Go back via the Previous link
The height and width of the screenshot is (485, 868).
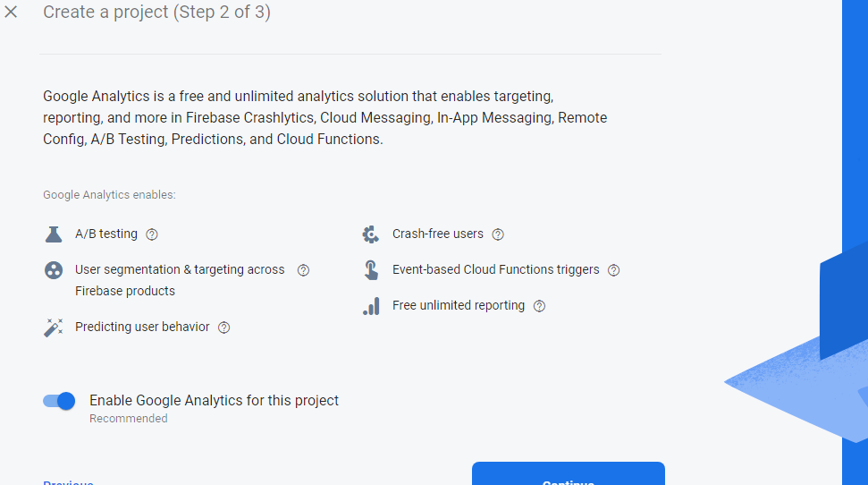click(68, 482)
